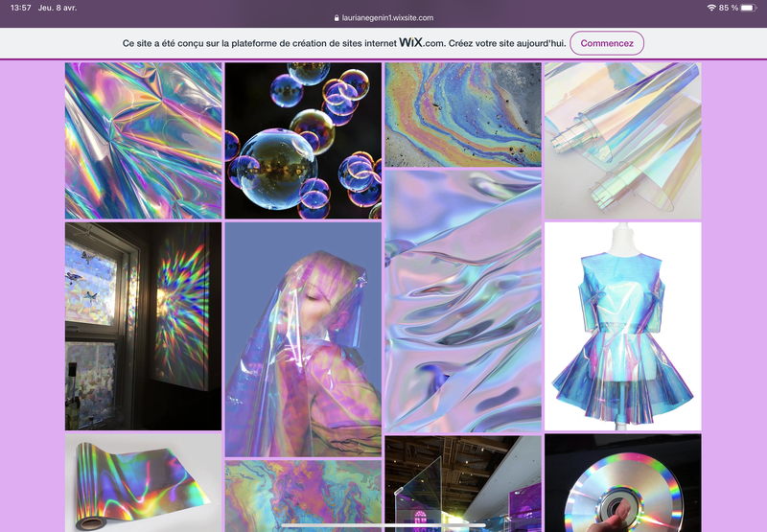
Task: View the holographic vinyl roll image
Action: (144, 483)
